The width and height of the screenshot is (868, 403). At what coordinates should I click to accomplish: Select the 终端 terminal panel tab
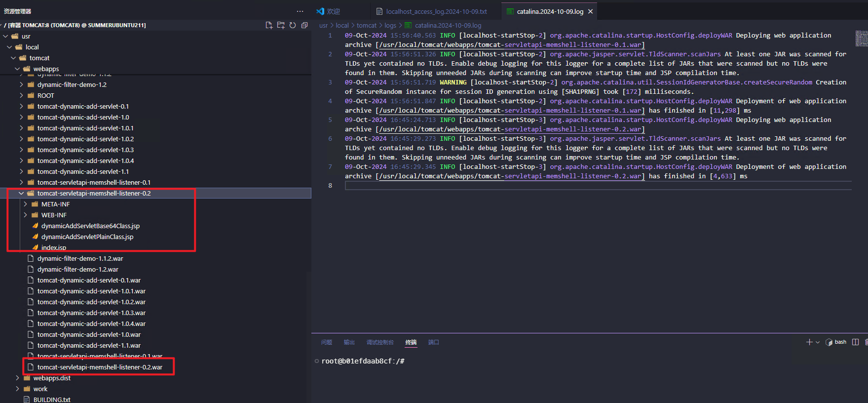[x=411, y=342]
